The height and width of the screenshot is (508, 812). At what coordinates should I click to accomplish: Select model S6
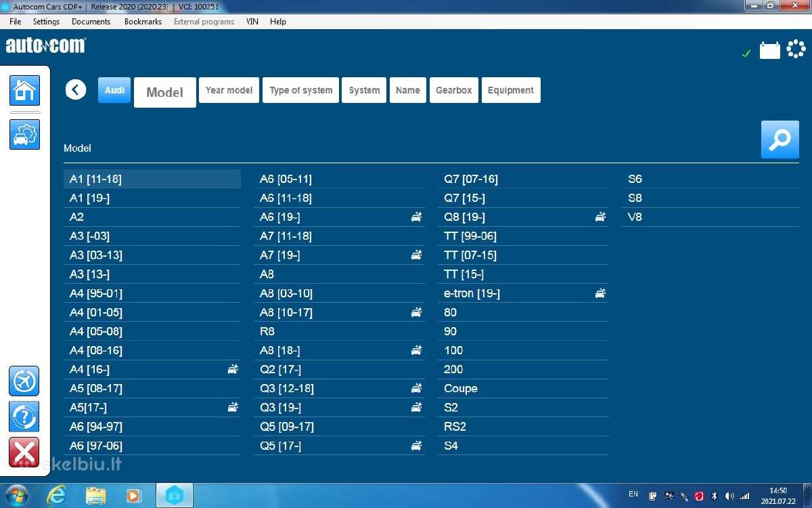pos(710,179)
